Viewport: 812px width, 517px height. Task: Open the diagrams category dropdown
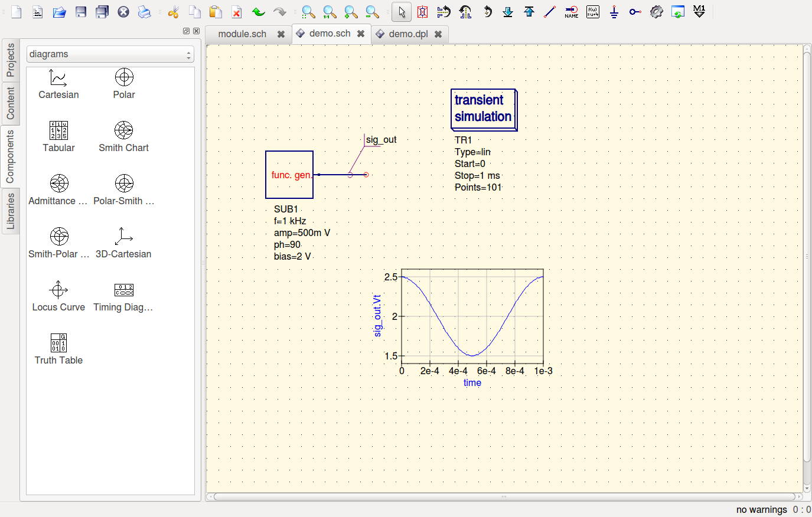(110, 54)
